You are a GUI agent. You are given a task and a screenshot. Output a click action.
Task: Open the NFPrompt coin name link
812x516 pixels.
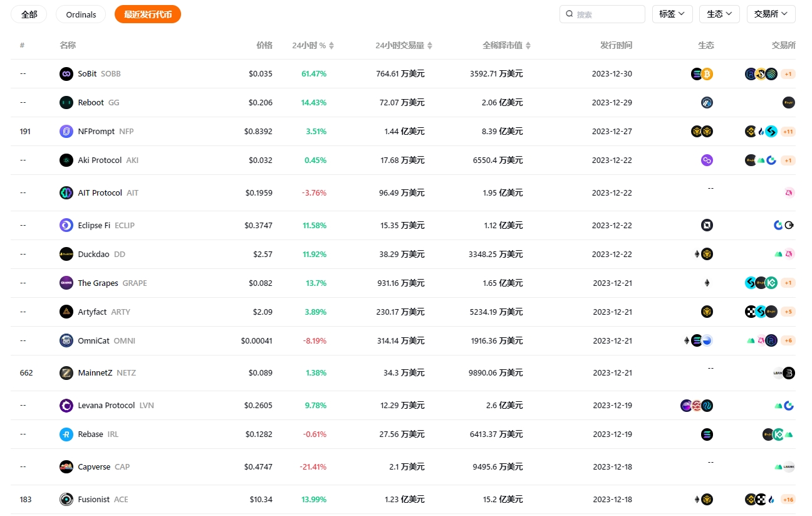tap(96, 132)
